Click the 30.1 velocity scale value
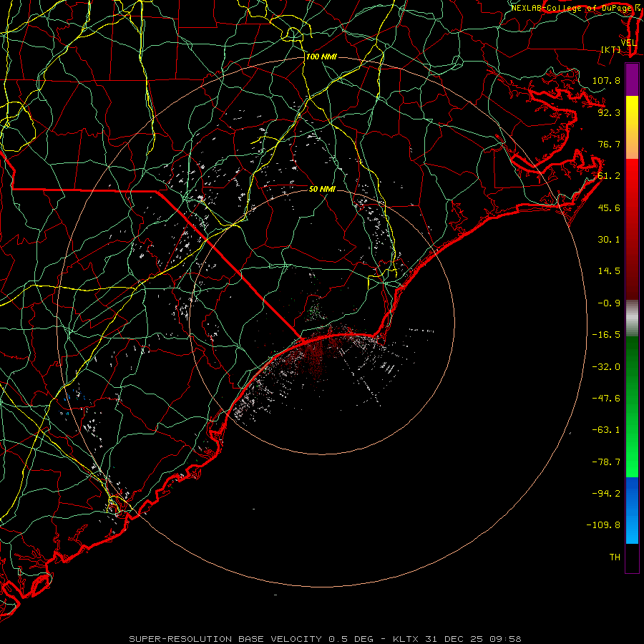 609,240
